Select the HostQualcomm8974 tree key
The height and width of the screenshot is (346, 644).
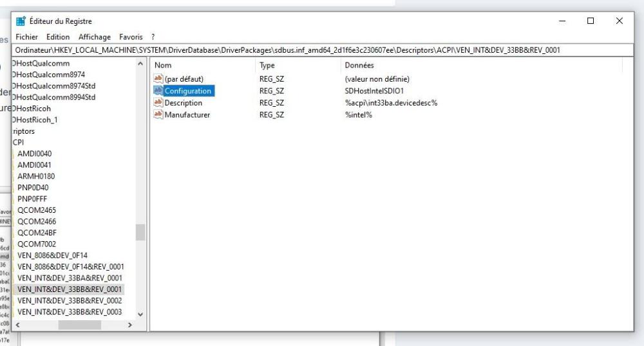49,75
